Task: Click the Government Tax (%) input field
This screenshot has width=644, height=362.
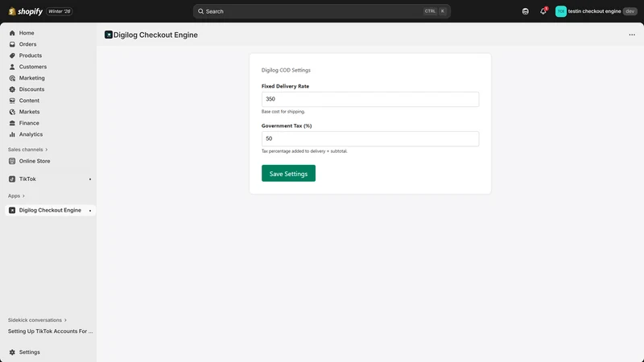Action: coord(370,138)
